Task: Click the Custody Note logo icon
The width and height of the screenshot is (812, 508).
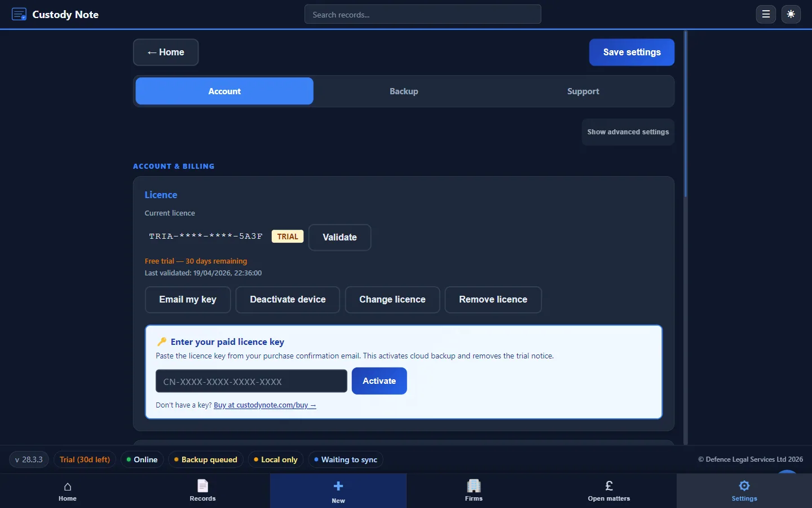Action: pos(19,14)
